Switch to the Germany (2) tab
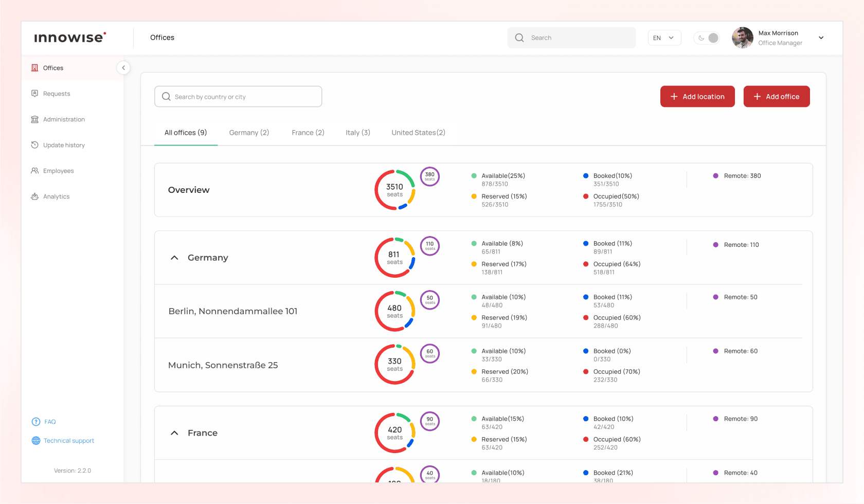 point(249,133)
